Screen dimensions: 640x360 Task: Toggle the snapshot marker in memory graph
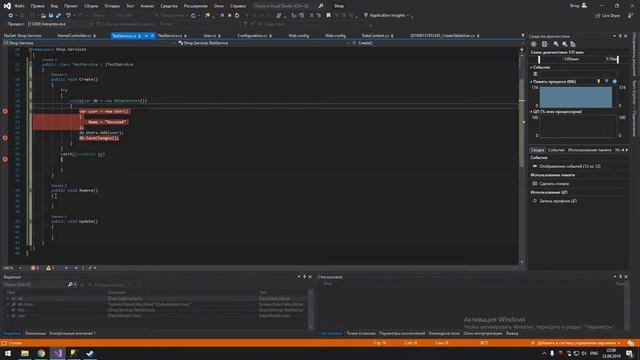tap(607, 82)
